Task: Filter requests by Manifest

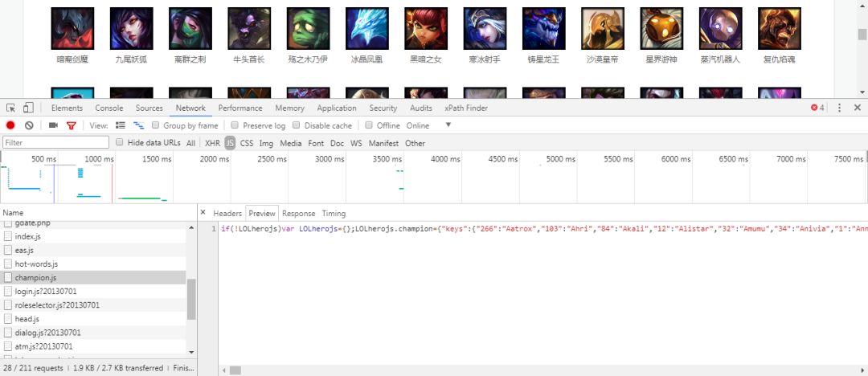Action: [383, 143]
